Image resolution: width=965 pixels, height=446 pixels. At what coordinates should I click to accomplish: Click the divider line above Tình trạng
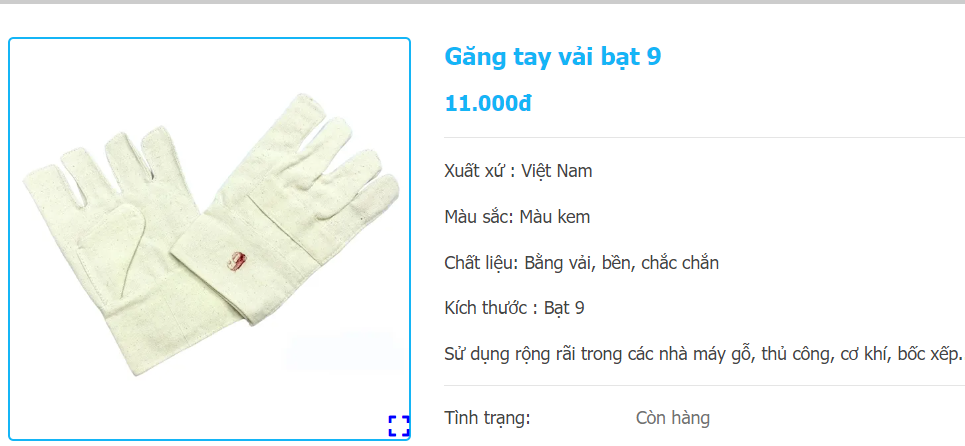(x=705, y=386)
